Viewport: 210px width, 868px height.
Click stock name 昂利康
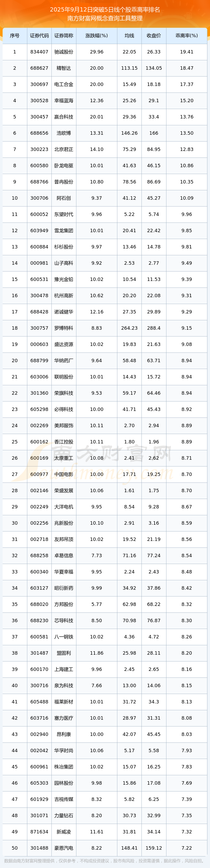(x=64, y=734)
